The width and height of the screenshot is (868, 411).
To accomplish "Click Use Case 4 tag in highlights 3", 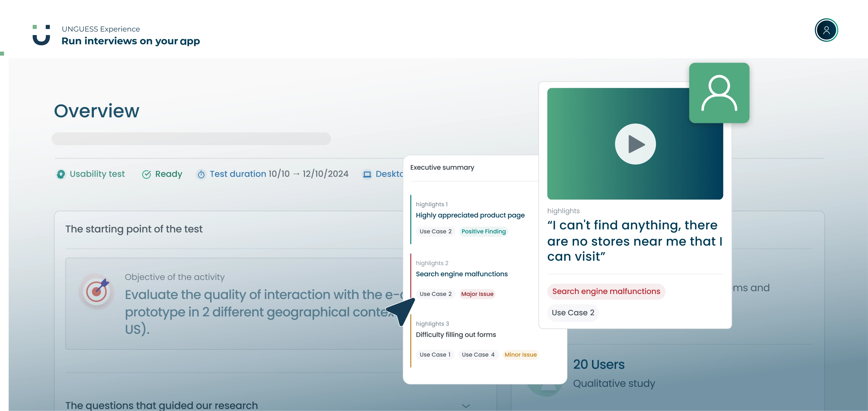I will pyautogui.click(x=478, y=355).
